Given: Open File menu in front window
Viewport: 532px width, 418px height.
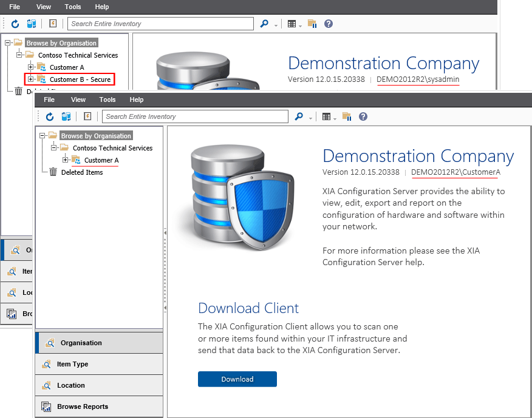Looking at the screenshot, I should (49, 99).
